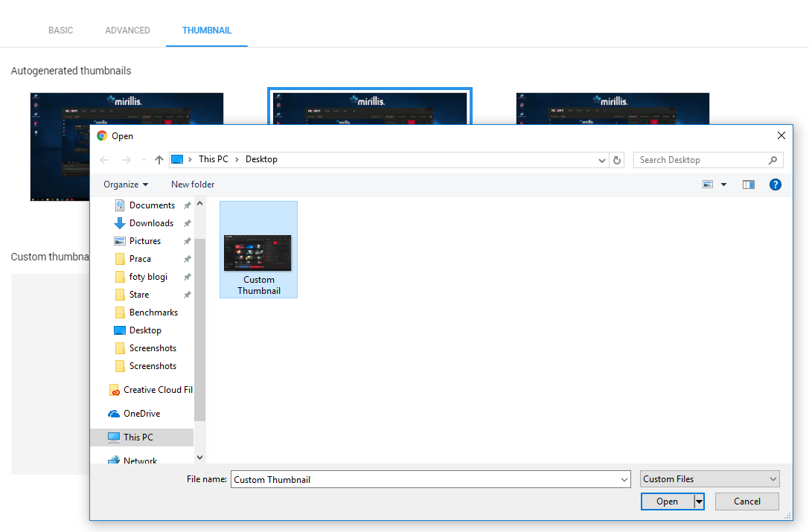Go up one folder with the up arrow
Viewport: 809px width, 532px height.
pyautogui.click(x=159, y=160)
